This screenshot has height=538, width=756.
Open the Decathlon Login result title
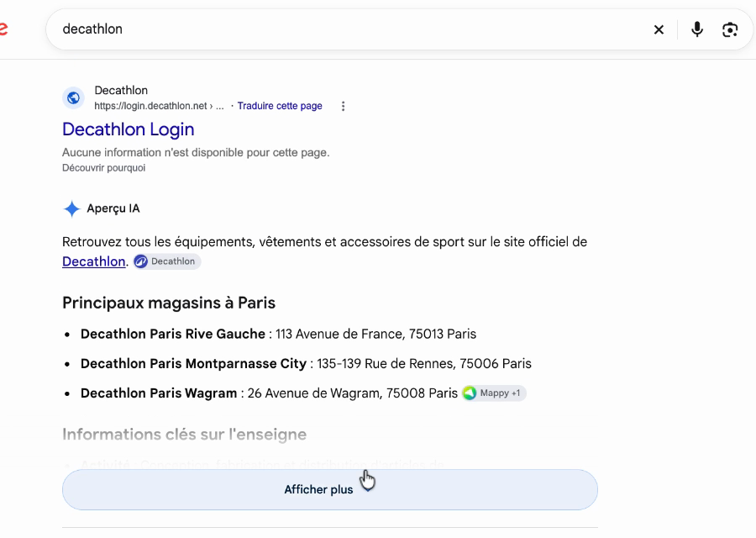[x=129, y=129]
